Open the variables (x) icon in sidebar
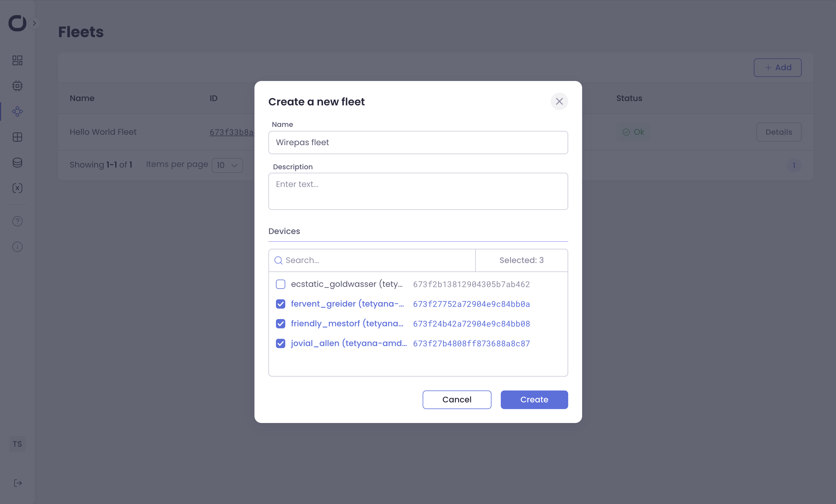The image size is (836, 504). 17,188
